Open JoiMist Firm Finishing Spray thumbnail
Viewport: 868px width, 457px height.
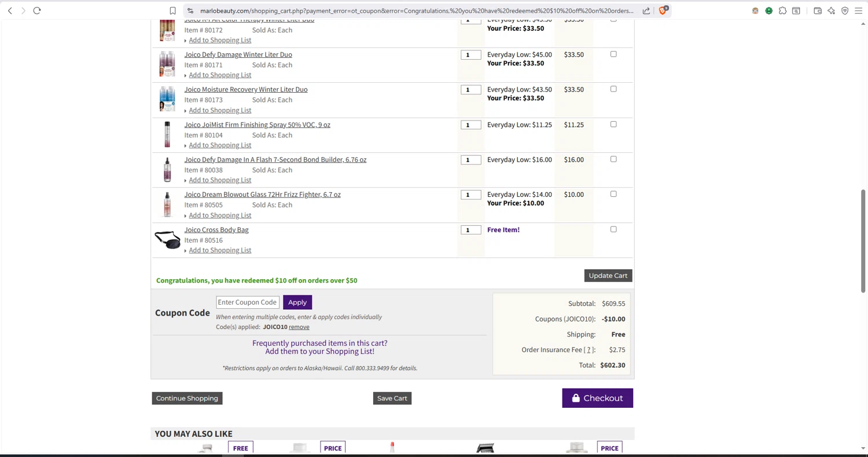click(x=167, y=134)
